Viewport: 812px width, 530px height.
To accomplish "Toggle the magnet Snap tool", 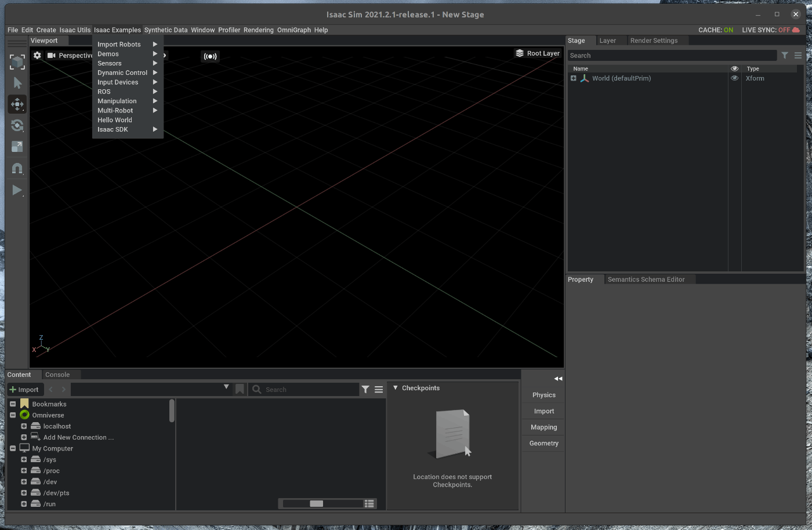I will [17, 169].
